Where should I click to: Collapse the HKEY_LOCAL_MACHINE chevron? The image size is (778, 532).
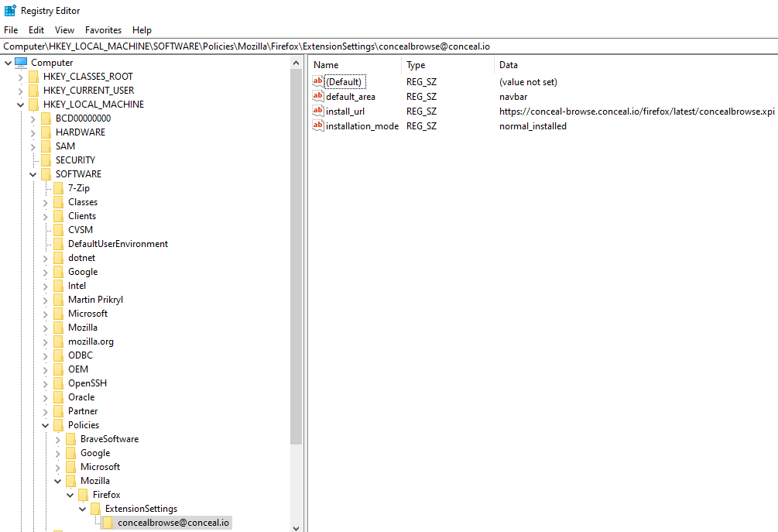click(20, 105)
